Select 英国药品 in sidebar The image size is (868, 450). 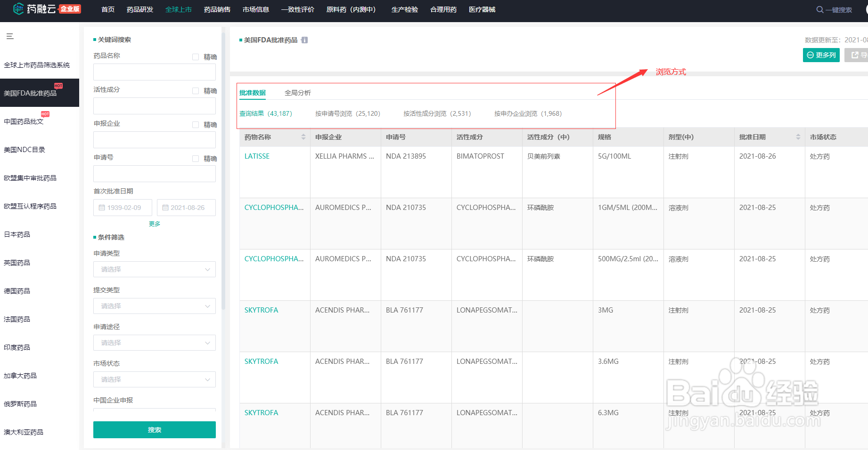[17, 263]
